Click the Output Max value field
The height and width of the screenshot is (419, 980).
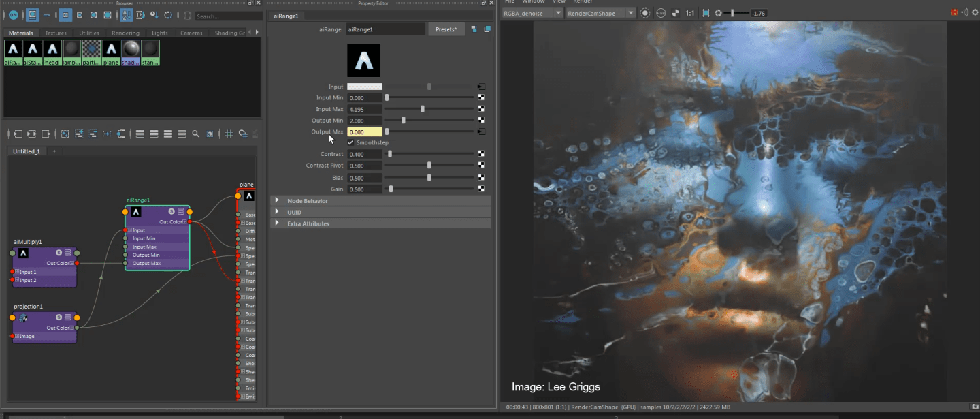[365, 132]
